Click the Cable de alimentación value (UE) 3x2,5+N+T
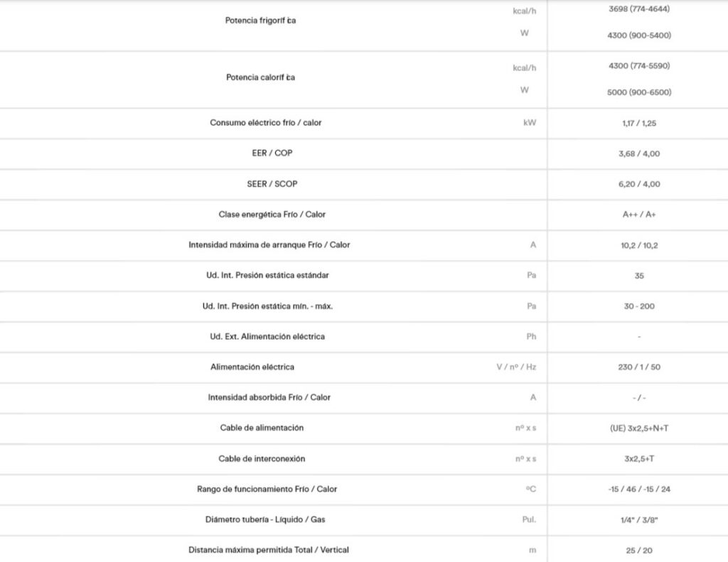 (x=639, y=428)
